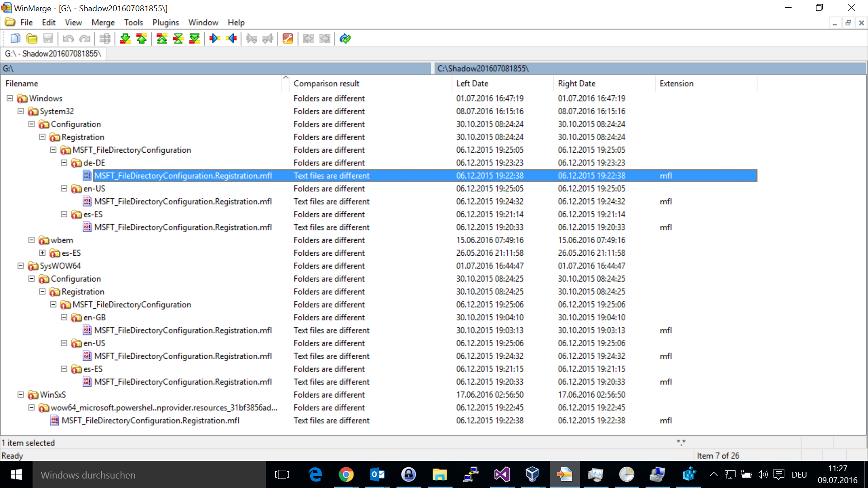This screenshot has width=868, height=488.
Task: Click the Copy to Right arrow icon
Action: (x=215, y=39)
